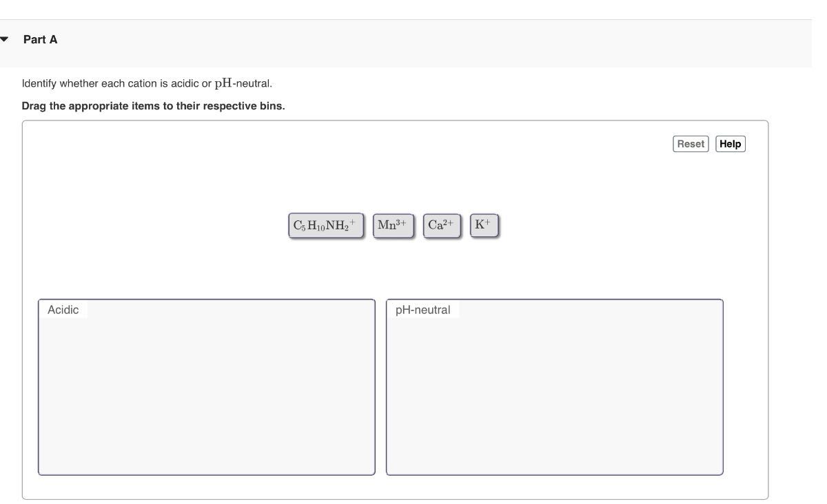Select the Ca2+ cation tile
Image resolution: width=827 pixels, height=504 pixels.
click(441, 226)
